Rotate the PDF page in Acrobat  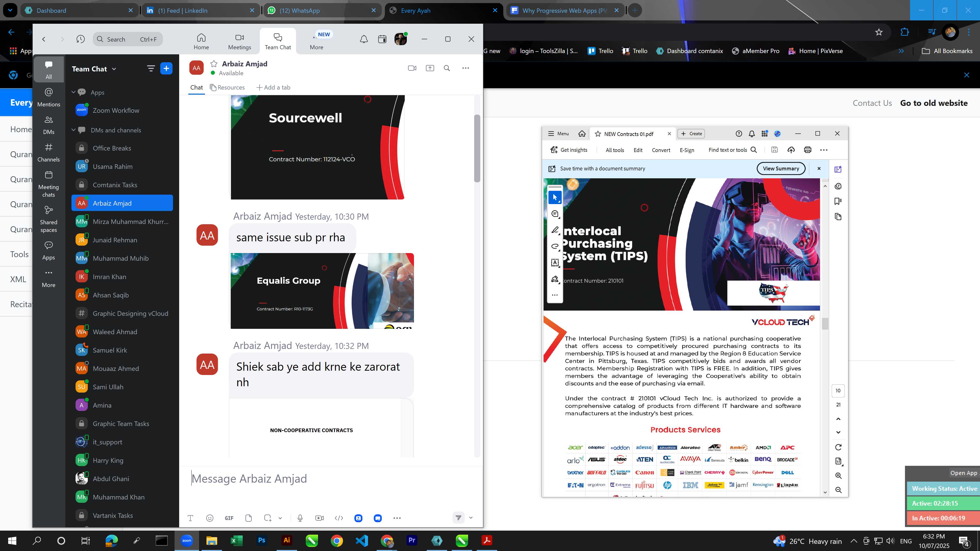(838, 447)
